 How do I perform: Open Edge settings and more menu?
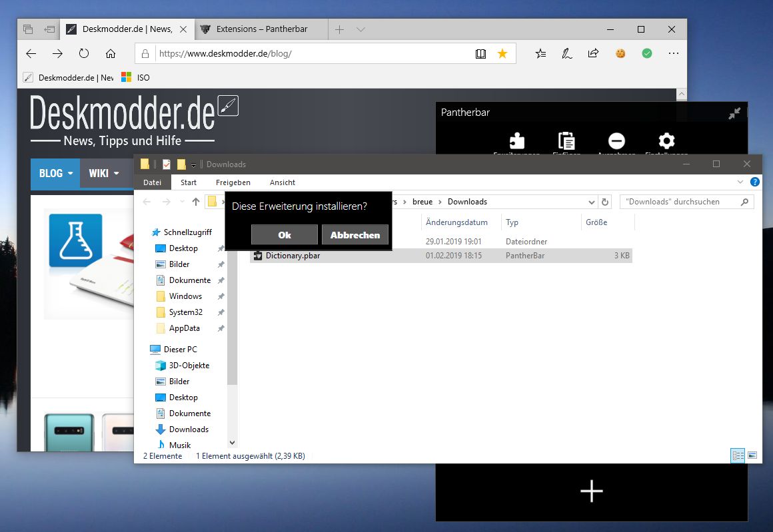[674, 53]
